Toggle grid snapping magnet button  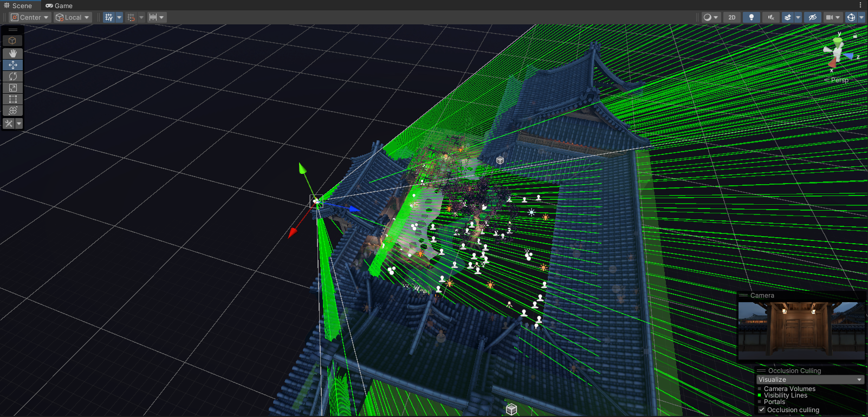(131, 17)
